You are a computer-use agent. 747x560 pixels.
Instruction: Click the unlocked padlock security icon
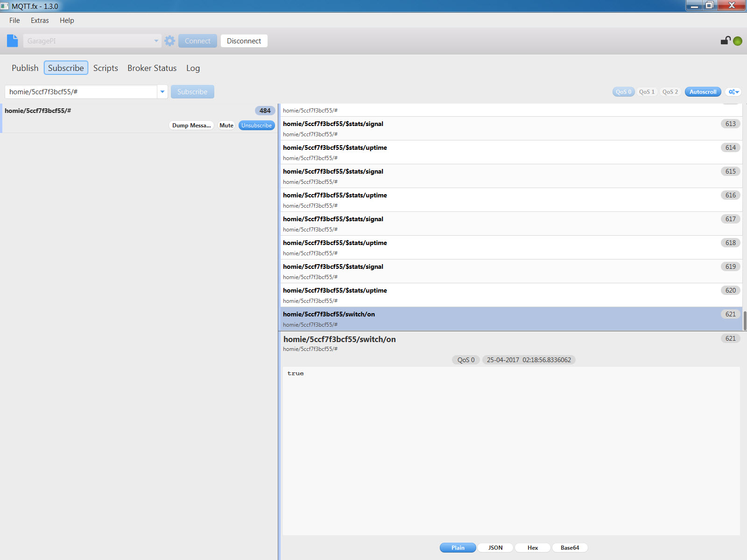coord(725,41)
